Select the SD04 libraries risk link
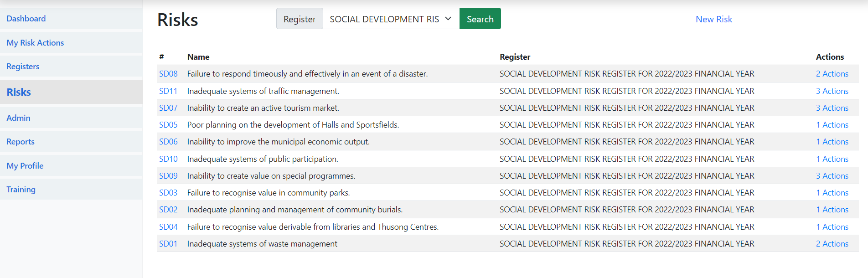Screen dimensions: 868x278 [x=168, y=227]
